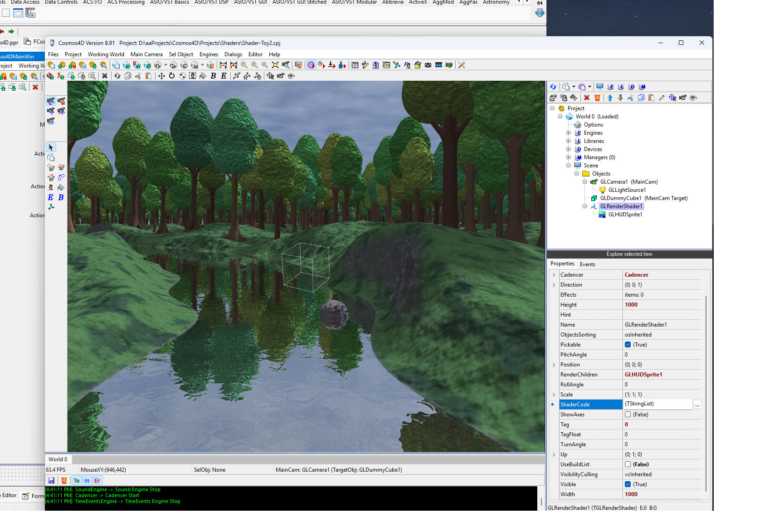This screenshot has height=532, width=779.
Task: Enable the ShowAxes checkbox
Action: (628, 415)
